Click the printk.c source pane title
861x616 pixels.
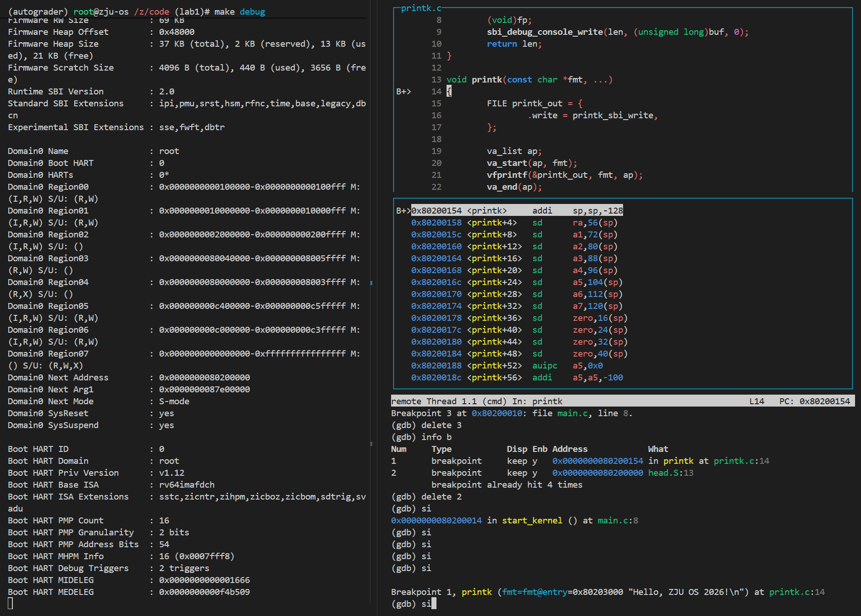coord(421,8)
